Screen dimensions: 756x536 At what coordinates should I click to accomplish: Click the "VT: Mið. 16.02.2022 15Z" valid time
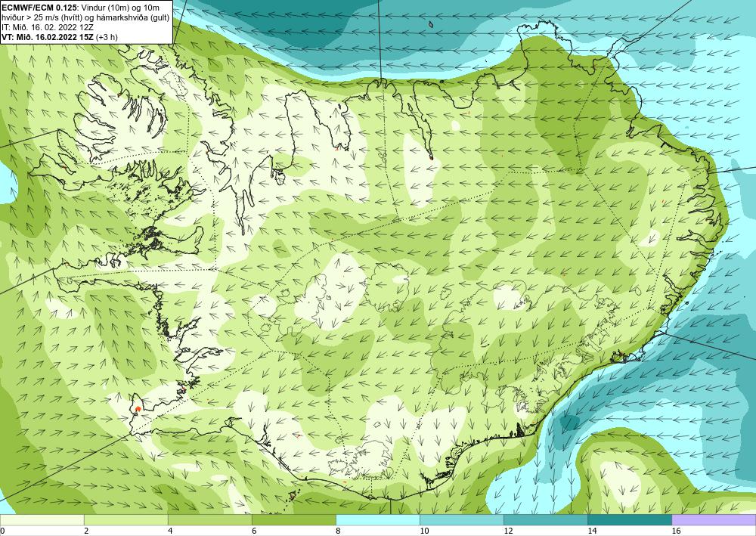(x=48, y=36)
